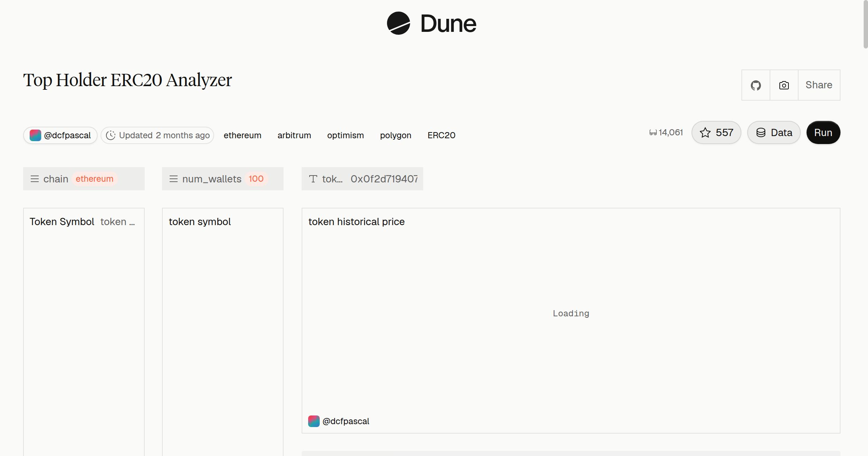
Task: Open the Data button
Action: (774, 132)
